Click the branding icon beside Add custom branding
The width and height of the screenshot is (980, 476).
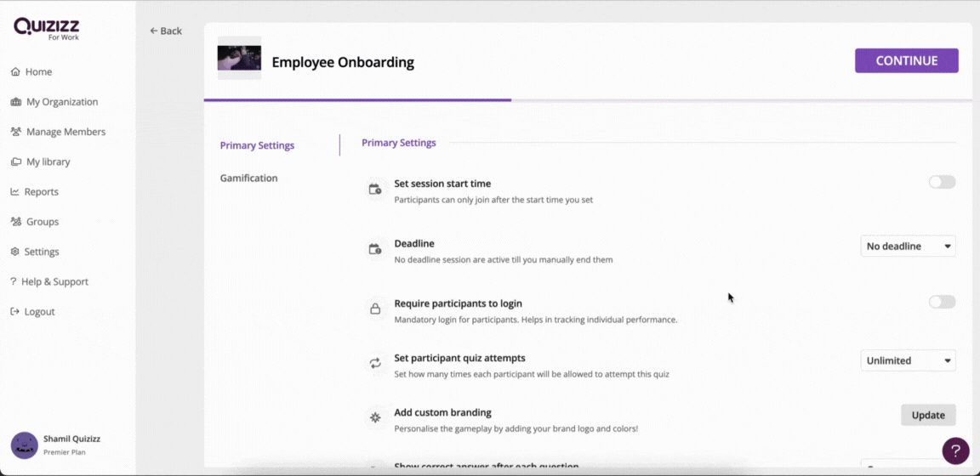(375, 417)
